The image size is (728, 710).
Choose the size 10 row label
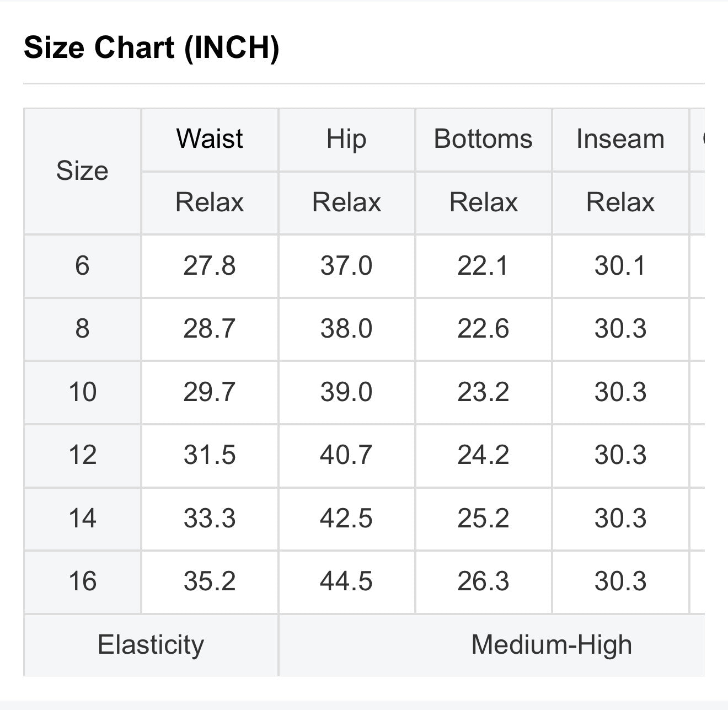tap(82, 392)
